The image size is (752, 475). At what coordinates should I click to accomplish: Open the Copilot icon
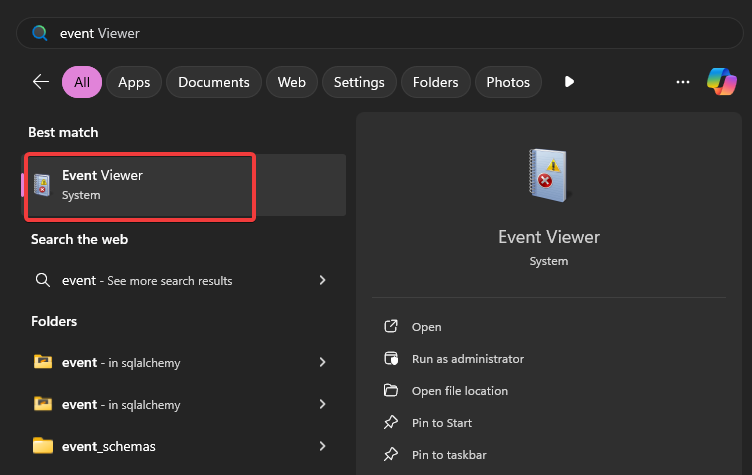(721, 82)
